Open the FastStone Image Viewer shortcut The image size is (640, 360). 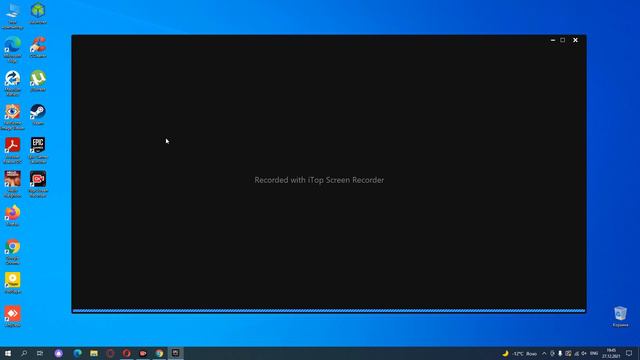pyautogui.click(x=12, y=117)
